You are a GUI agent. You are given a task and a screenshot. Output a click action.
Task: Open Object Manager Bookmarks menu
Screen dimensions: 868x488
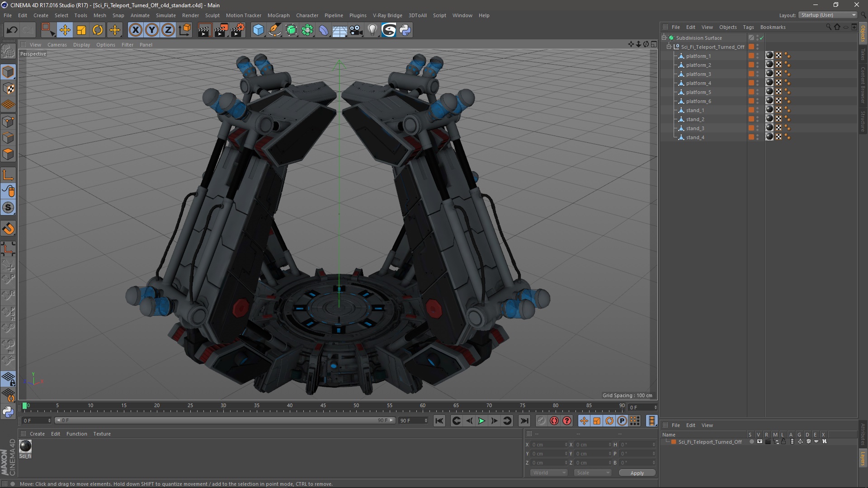[x=773, y=27]
